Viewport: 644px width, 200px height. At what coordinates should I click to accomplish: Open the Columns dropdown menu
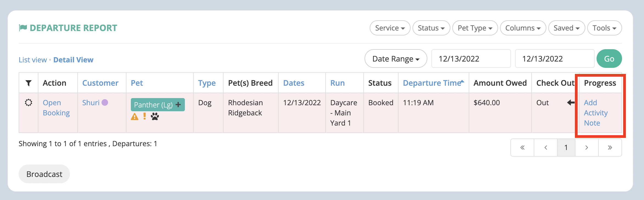point(523,28)
